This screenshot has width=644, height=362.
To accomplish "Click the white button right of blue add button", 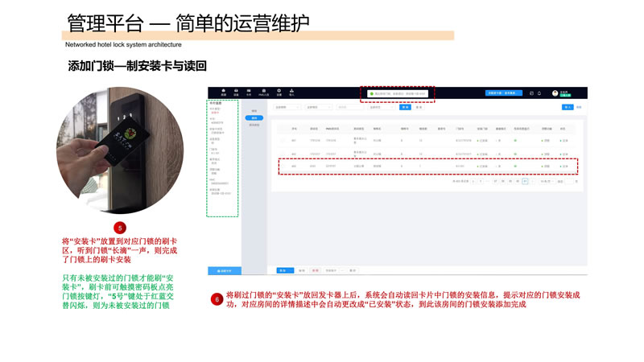I will (x=302, y=270).
